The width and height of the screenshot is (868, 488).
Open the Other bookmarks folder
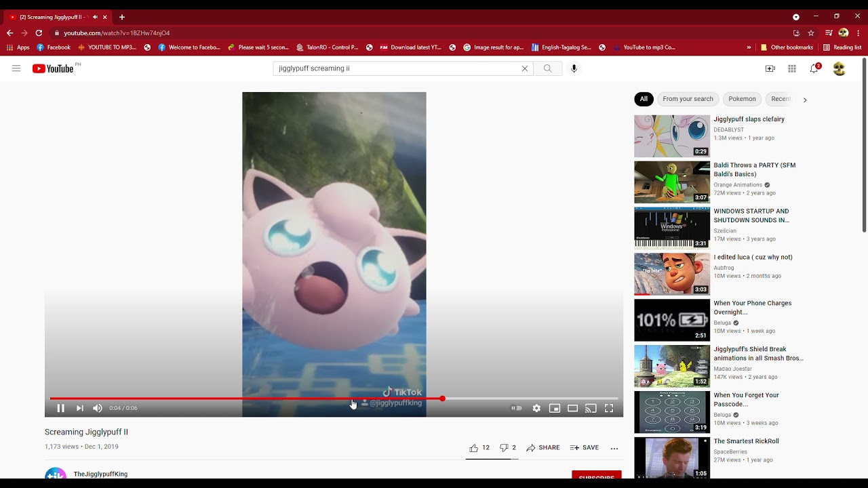(x=787, y=47)
